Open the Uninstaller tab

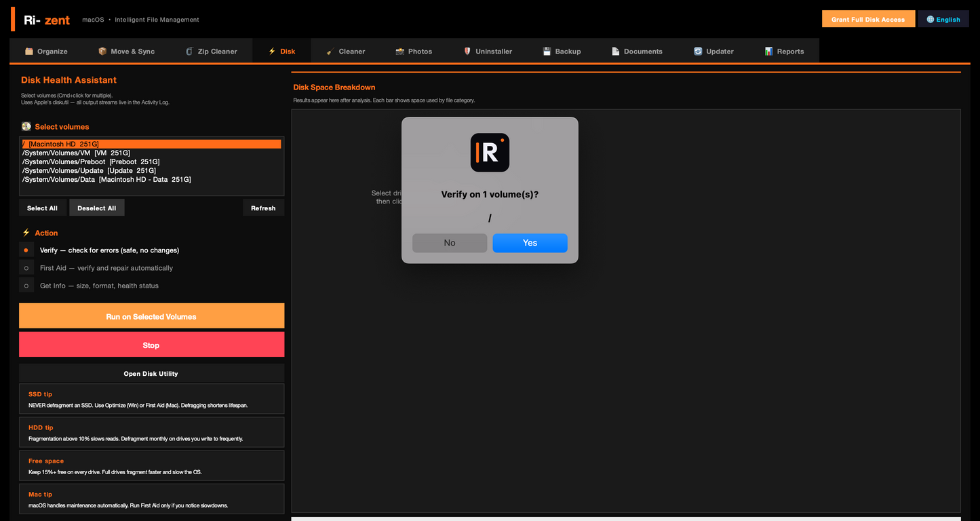click(488, 51)
